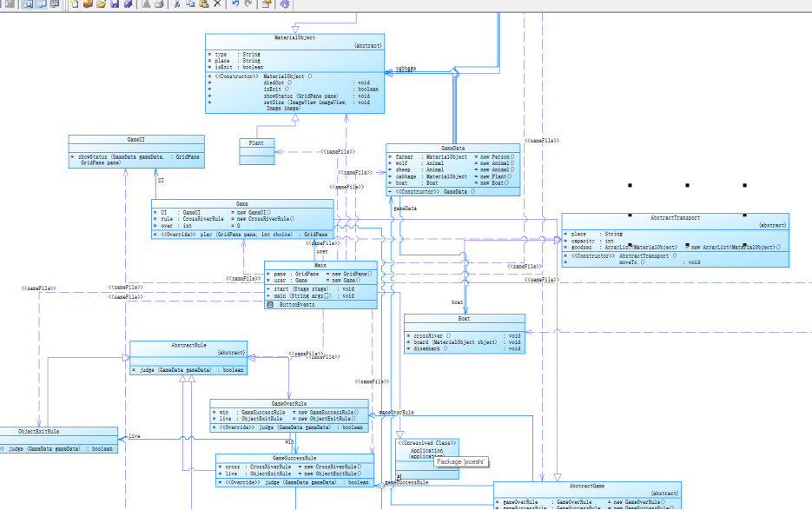
Task: Click the Copy toolbar icon
Action: pyautogui.click(x=190, y=3)
